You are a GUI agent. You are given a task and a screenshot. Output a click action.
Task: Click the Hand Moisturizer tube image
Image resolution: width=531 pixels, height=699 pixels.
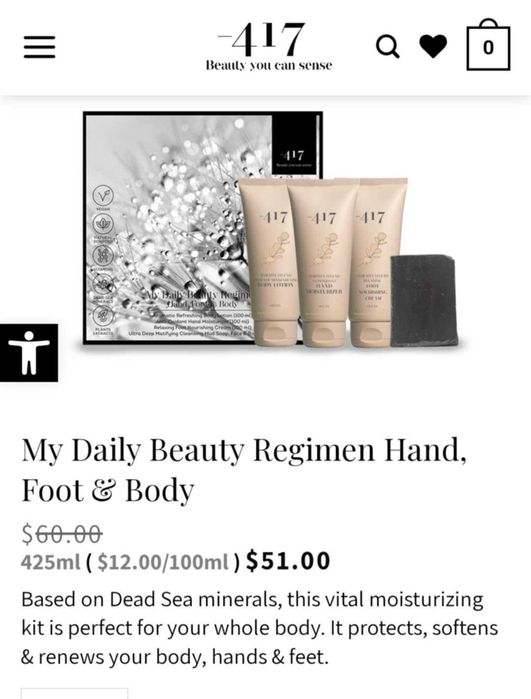(x=325, y=263)
